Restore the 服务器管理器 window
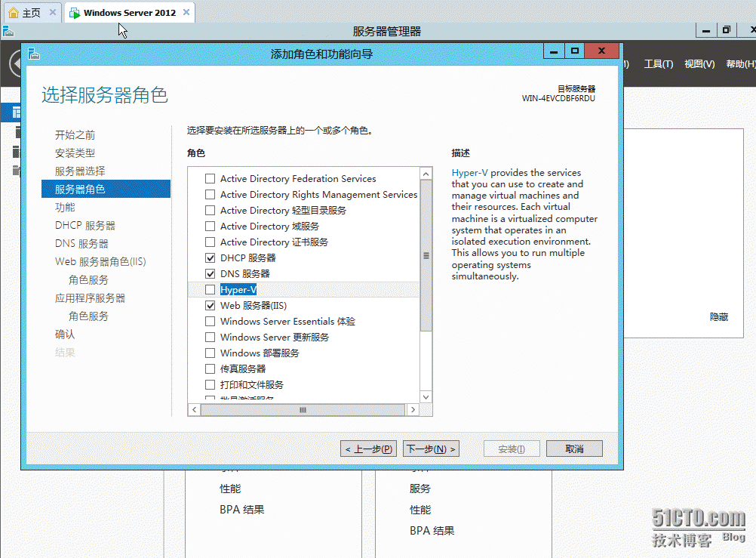This screenshot has width=756, height=558. click(x=726, y=30)
